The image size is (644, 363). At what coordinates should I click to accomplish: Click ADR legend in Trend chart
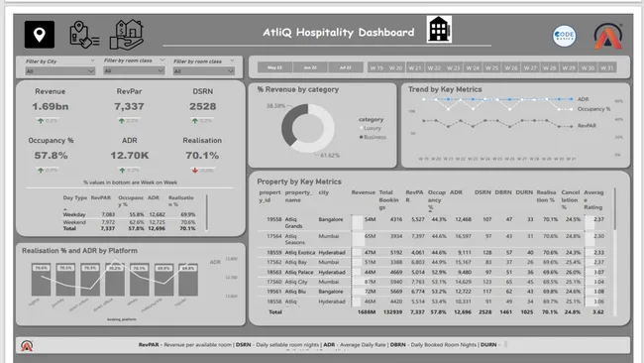click(x=583, y=99)
